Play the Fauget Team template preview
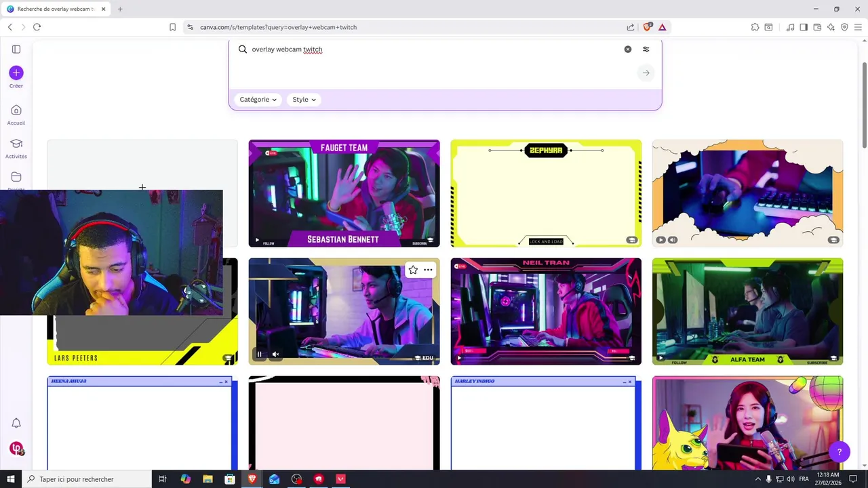Image resolution: width=868 pixels, height=488 pixels. pos(257,240)
